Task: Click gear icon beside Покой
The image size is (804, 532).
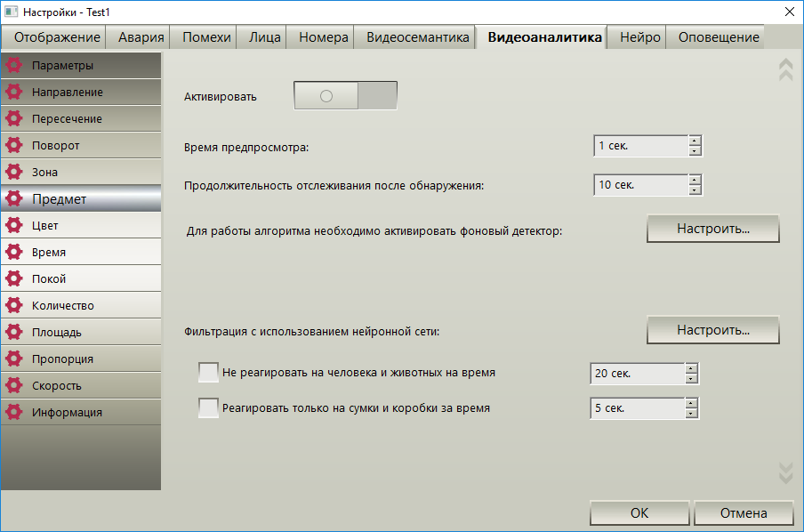Action: [x=14, y=278]
